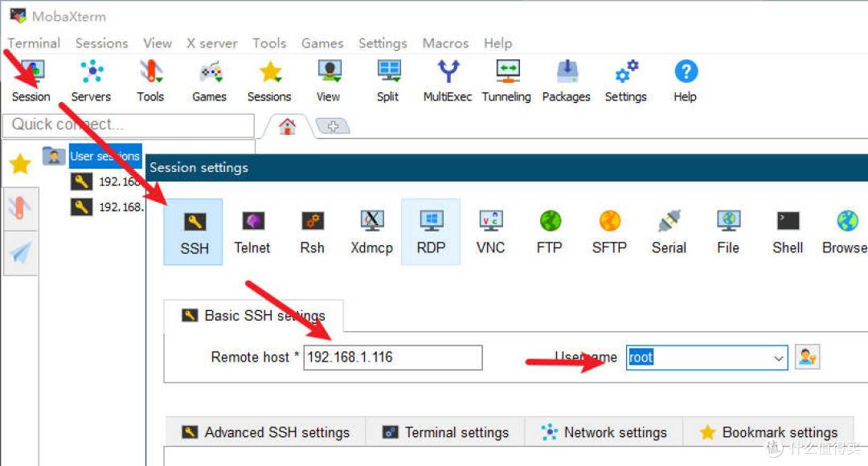Image resolution: width=868 pixels, height=466 pixels.
Task: Open a new tab with plus button
Action: tap(333, 126)
